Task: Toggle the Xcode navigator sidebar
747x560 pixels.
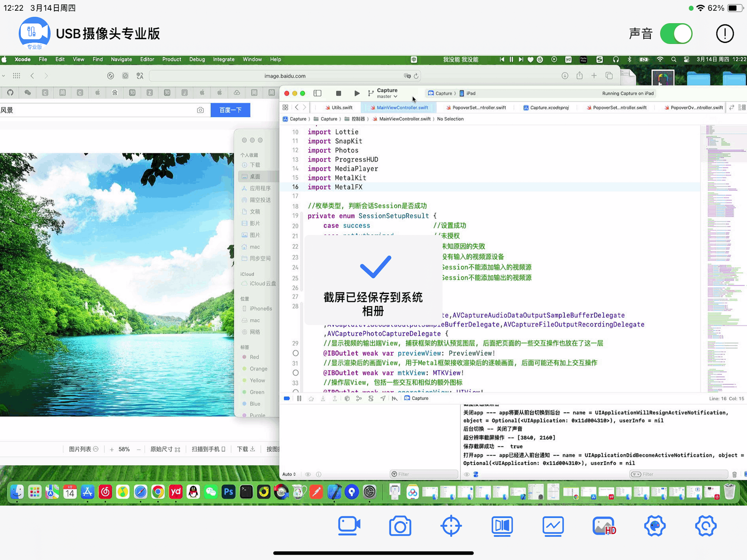Action: coord(317,93)
